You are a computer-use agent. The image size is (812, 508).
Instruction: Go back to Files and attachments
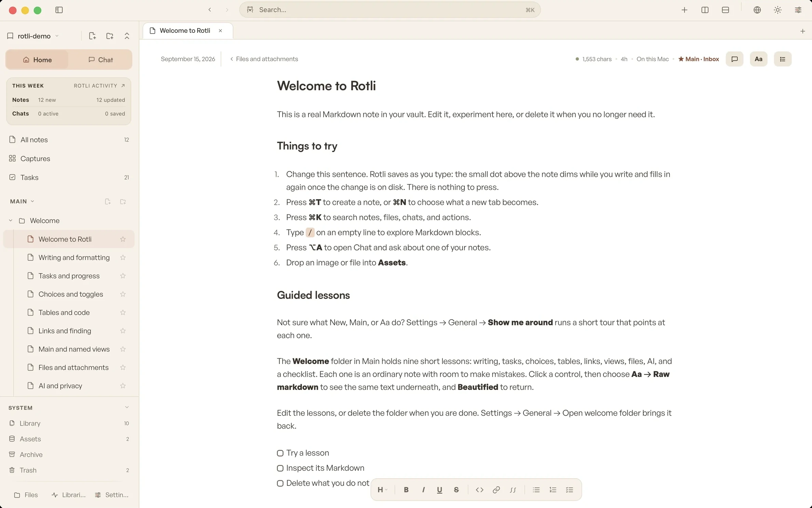264,59
